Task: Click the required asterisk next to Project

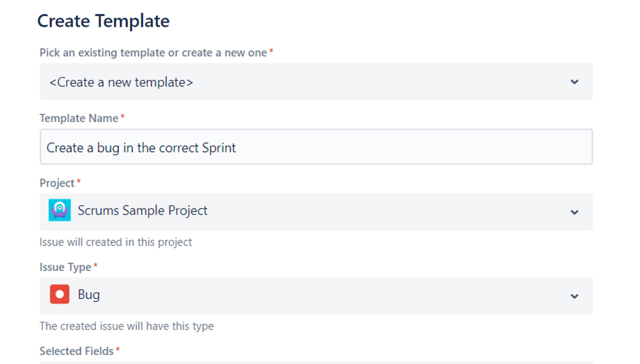Action: [78, 181]
